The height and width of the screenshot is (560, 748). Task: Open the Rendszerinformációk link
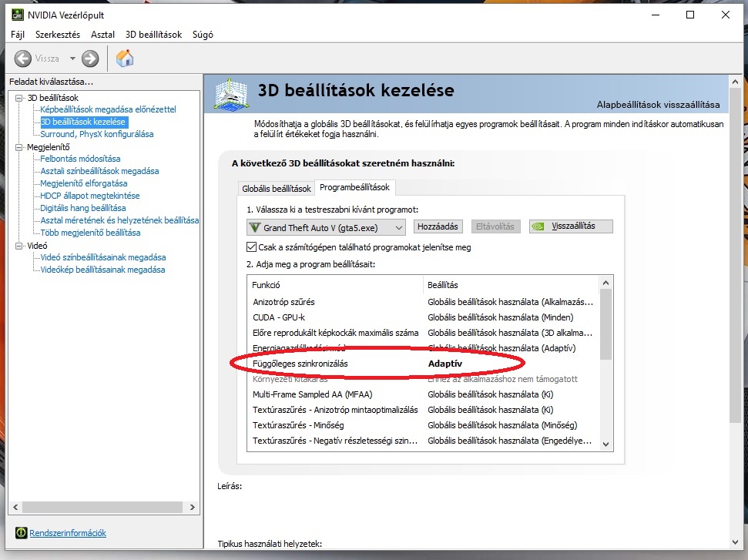[x=68, y=533]
